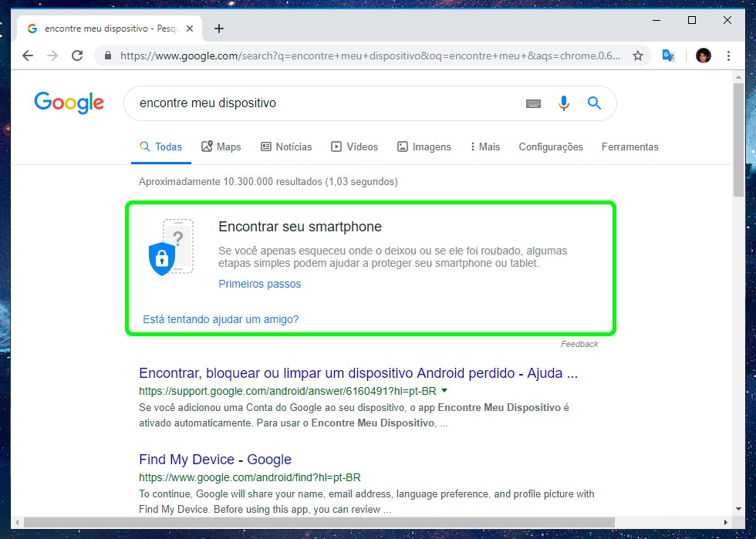This screenshot has height=539, width=756.
Task: Open the Chrome three-dot menu
Action: point(728,56)
